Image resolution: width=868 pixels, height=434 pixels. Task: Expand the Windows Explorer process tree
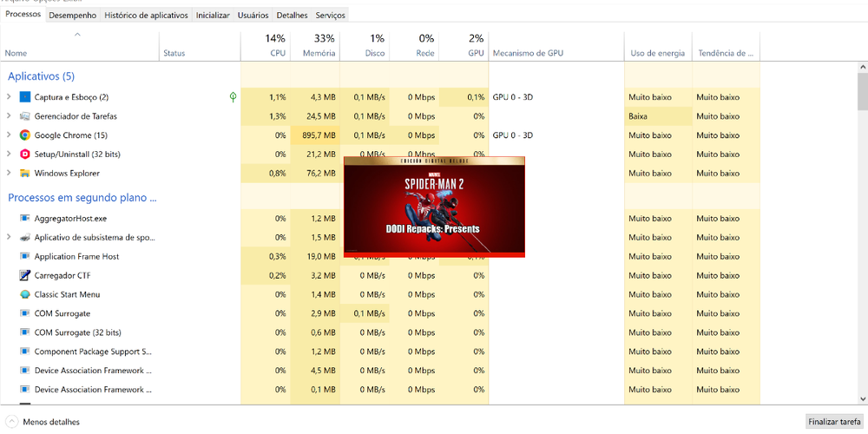tap(9, 174)
